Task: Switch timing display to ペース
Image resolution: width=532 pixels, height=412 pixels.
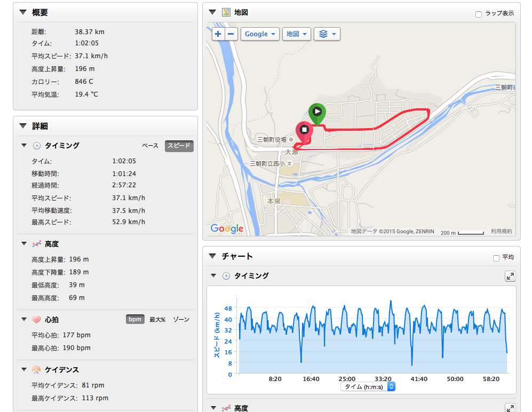Action: pos(150,146)
